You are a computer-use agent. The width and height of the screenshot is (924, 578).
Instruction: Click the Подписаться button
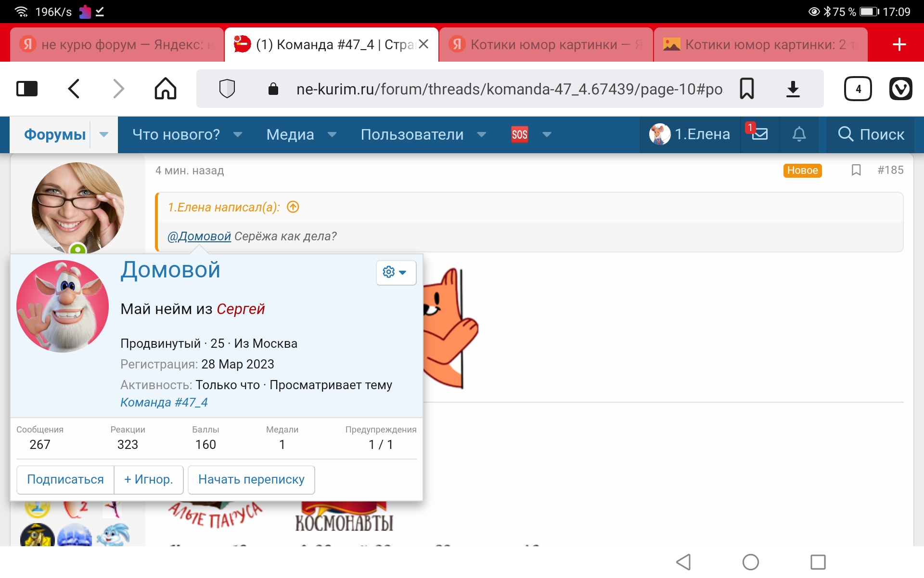coord(65,479)
